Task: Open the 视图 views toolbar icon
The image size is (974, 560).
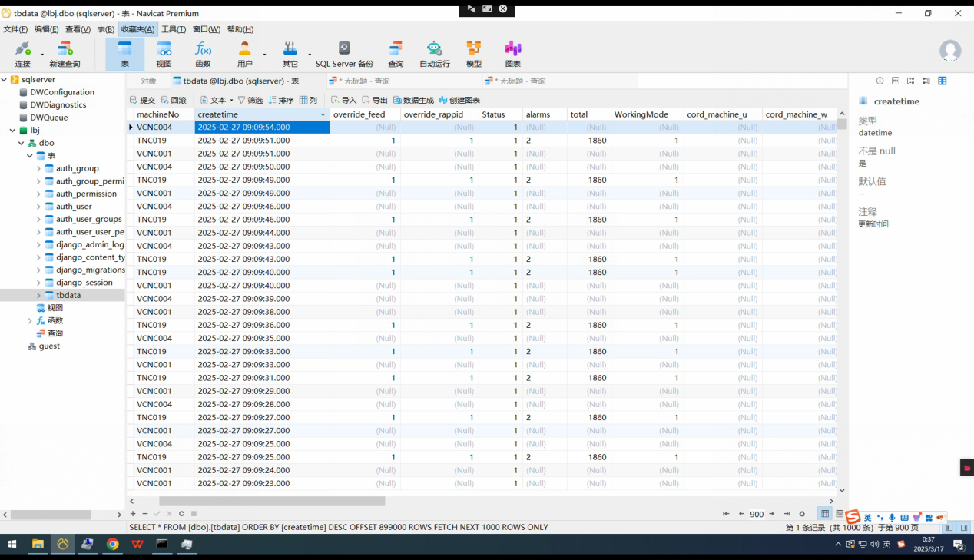Action: point(164,54)
